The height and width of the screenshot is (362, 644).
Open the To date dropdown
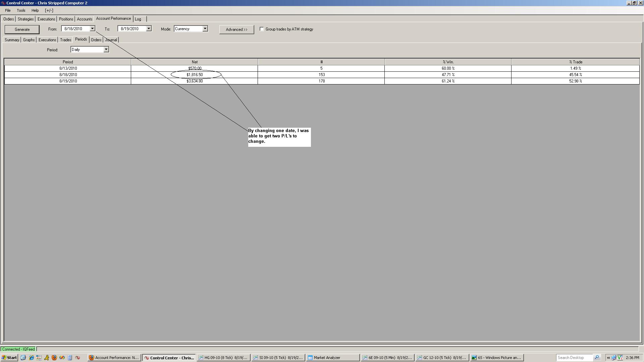click(x=149, y=29)
